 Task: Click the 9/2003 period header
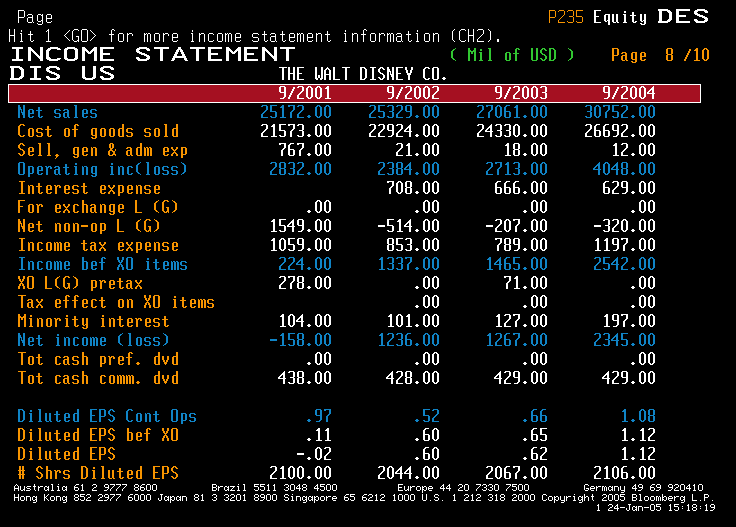521,93
